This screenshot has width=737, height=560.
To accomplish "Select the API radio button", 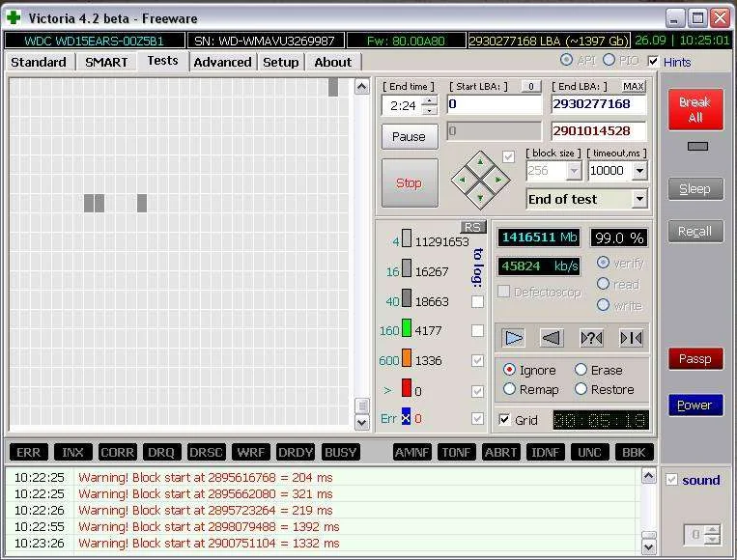I will 566,60.
